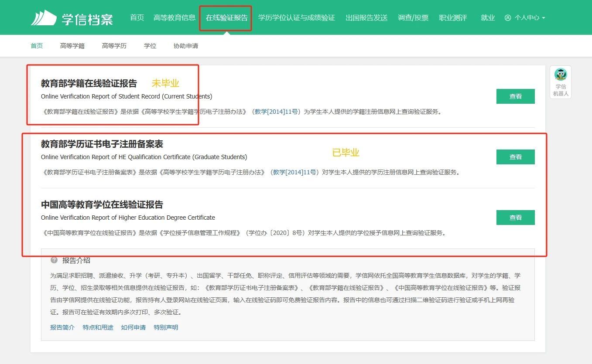Open 教学[2014]11号 link in 学籍 description
The image size is (592, 364).
point(277,112)
